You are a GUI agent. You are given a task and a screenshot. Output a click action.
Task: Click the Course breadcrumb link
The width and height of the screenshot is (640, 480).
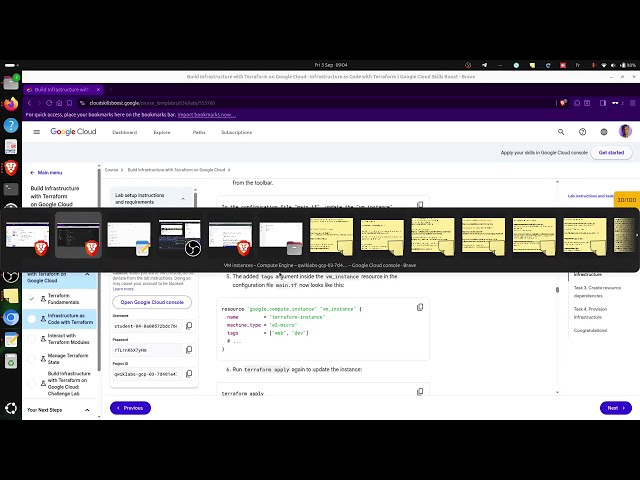pyautogui.click(x=111, y=170)
